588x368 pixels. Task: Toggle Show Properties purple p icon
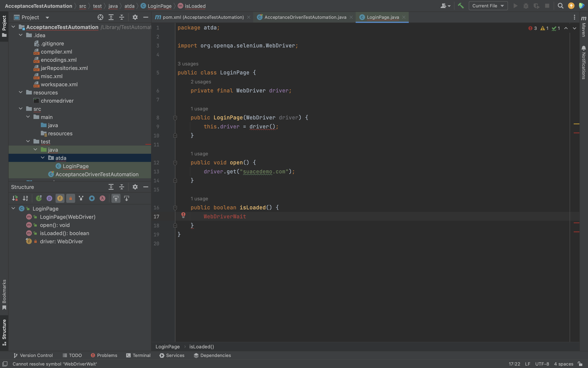point(49,198)
